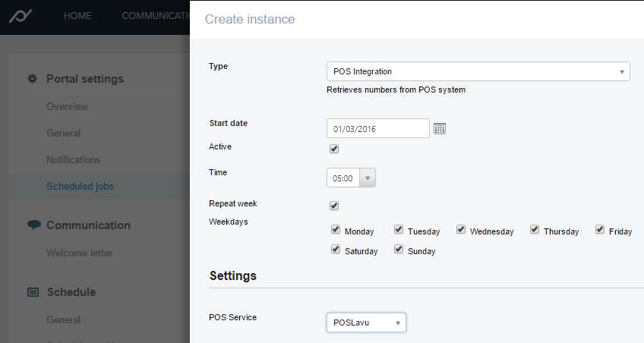Click the Portal settings gear icon
644x343 pixels.
[32, 79]
